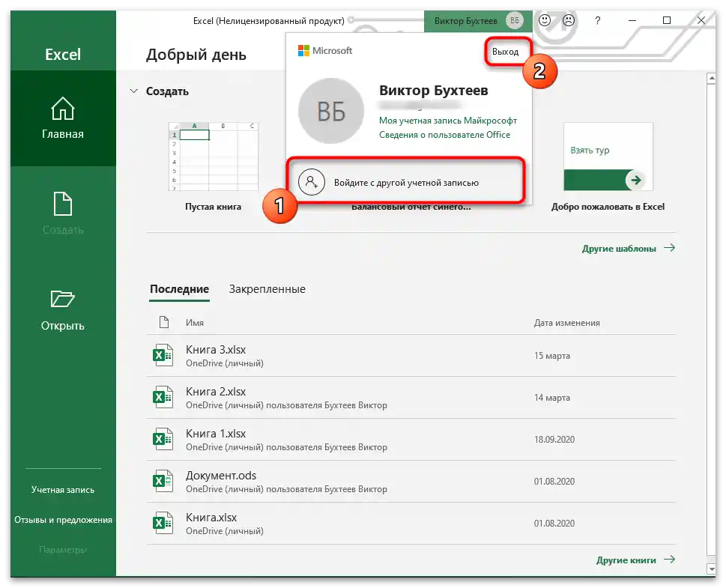Screen dimensions: 726x588
Task: Click the vertical scrollbar up arrow
Action: pos(711,78)
